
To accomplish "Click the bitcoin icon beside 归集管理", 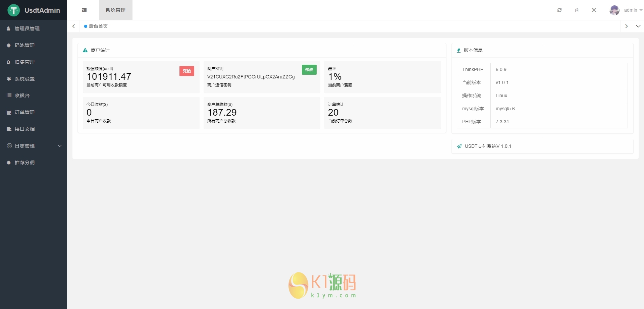I will click(9, 62).
